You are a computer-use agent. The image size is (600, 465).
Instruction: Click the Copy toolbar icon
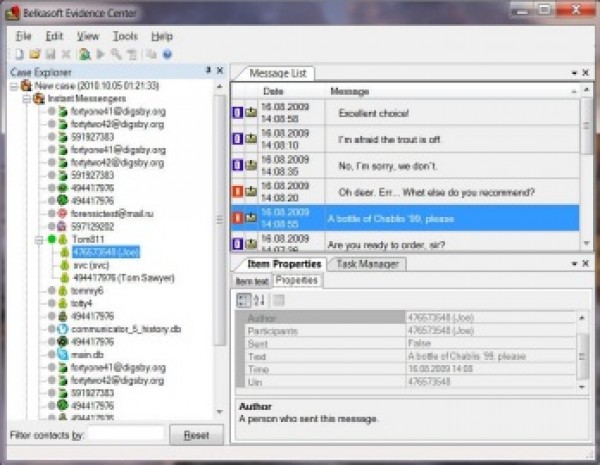[x=151, y=54]
